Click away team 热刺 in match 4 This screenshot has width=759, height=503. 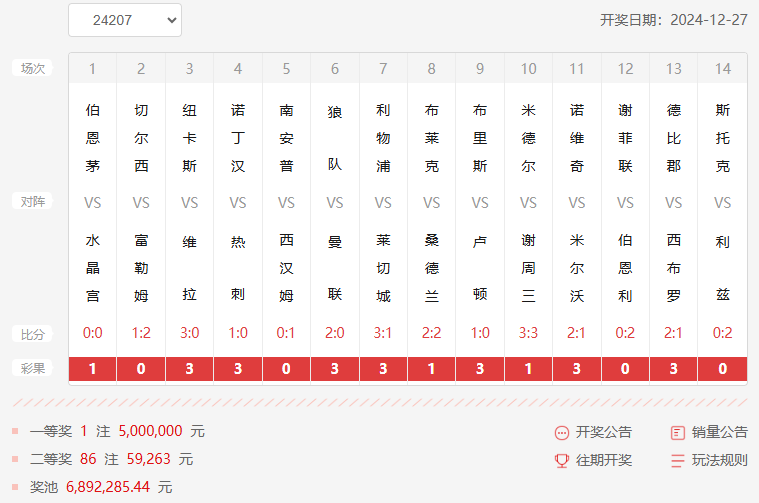tap(238, 268)
